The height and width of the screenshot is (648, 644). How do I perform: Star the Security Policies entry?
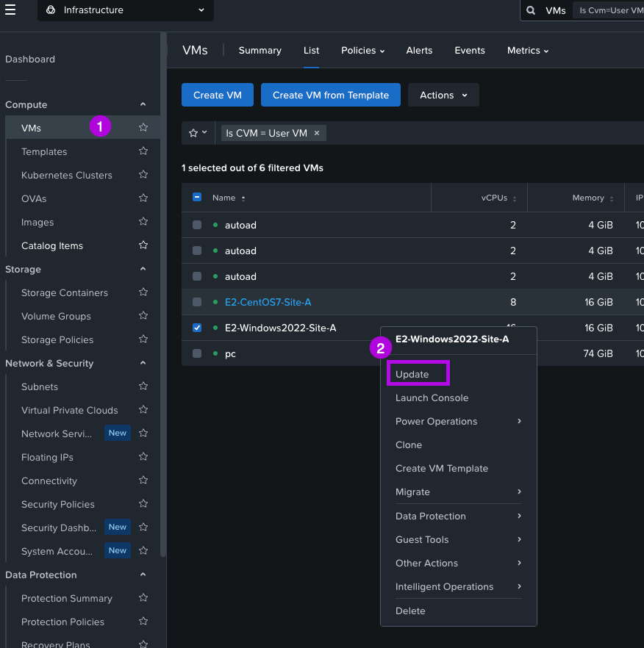coord(143,504)
